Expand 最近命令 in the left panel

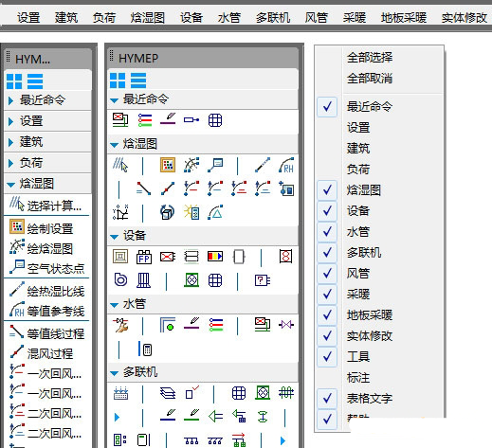pyautogui.click(x=10, y=100)
